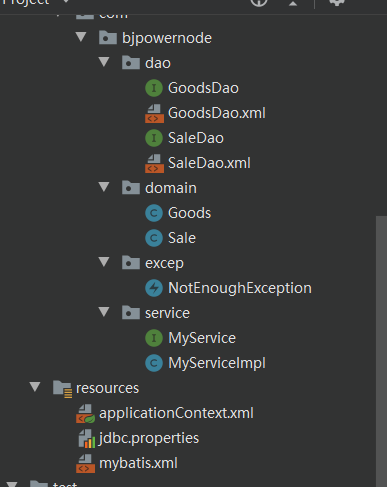Screen dimensions: 387x487
Task: Click the GoodsDao interface icon
Action: [154, 88]
